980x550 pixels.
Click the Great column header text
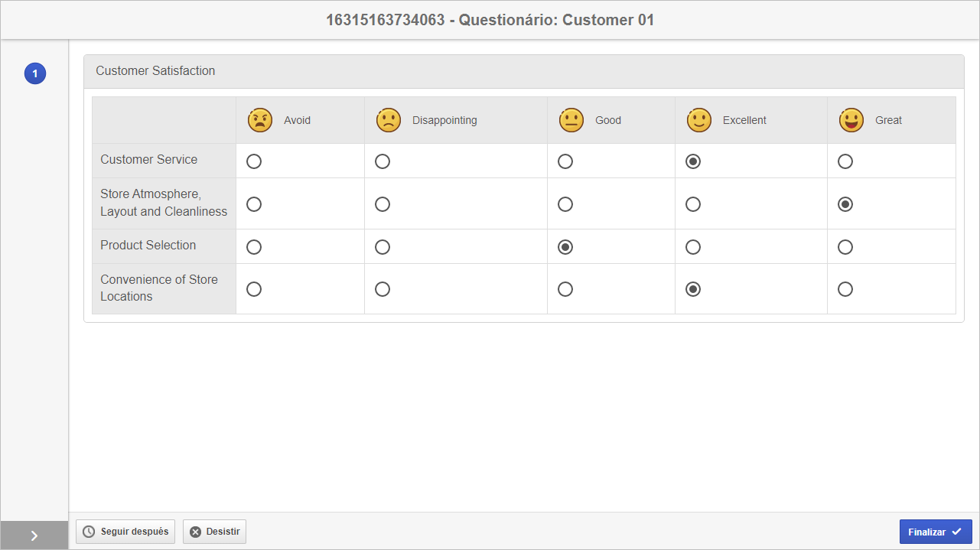pos(889,120)
